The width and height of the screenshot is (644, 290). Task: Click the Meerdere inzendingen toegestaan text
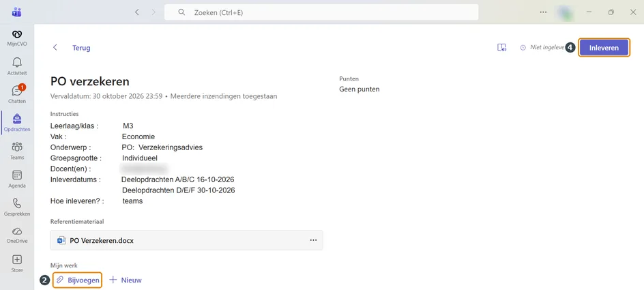click(224, 96)
